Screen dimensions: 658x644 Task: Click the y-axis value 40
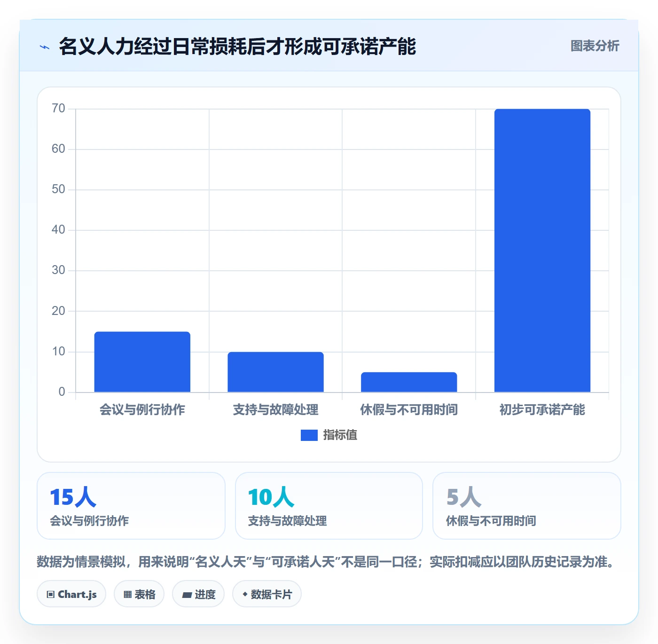point(58,230)
